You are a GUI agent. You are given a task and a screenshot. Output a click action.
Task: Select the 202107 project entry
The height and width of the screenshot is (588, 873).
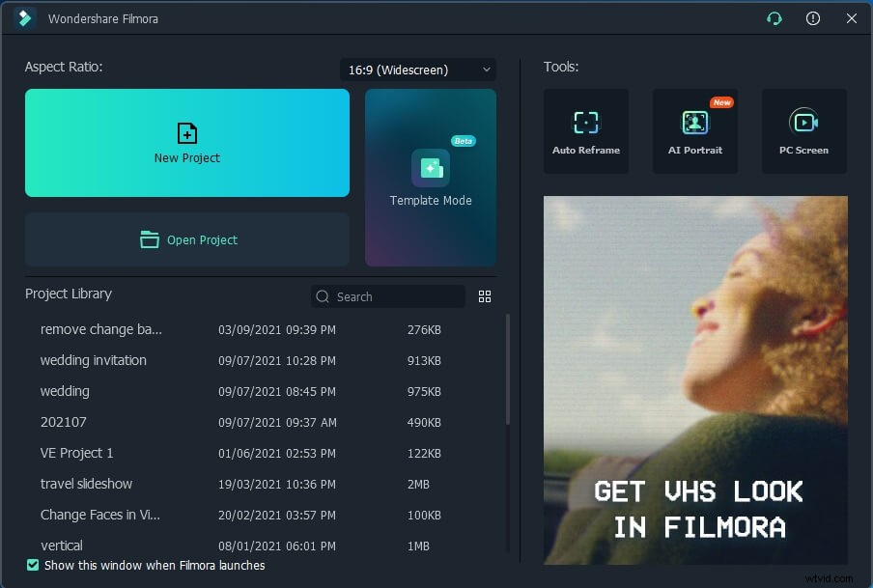65,422
